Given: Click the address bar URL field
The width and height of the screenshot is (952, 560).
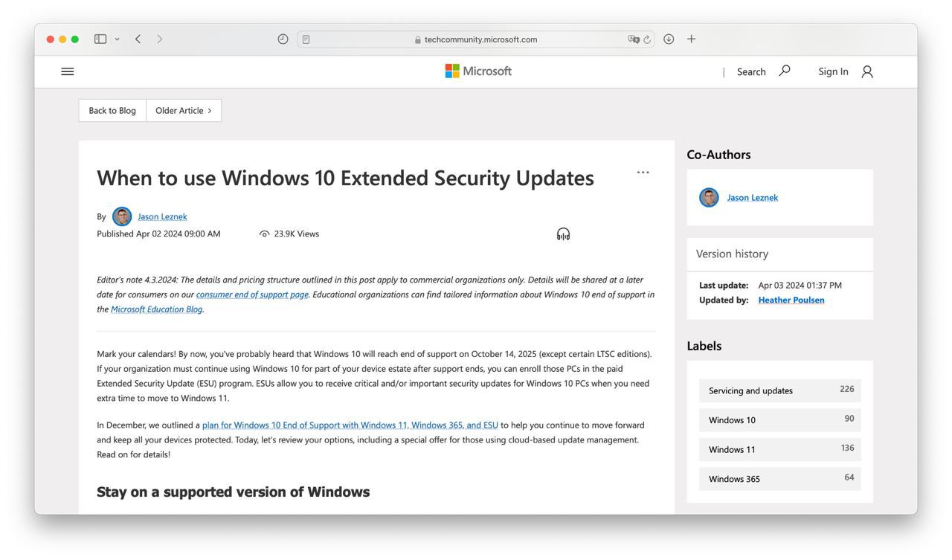Looking at the screenshot, I should tap(476, 39).
